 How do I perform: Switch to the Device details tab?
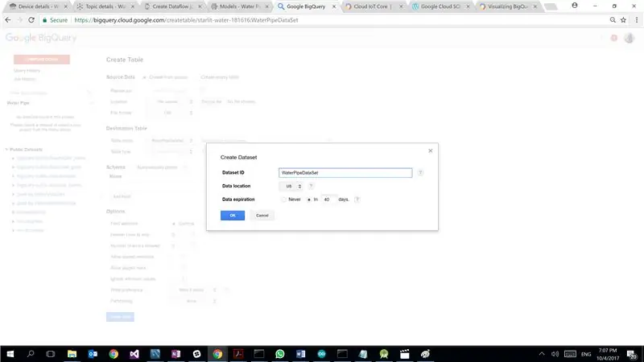tap(38, 6)
